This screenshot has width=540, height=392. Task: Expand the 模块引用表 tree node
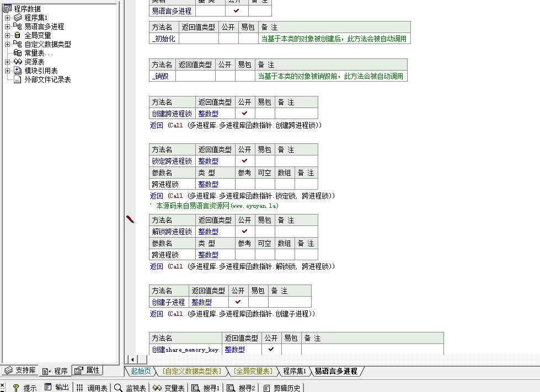7,71
